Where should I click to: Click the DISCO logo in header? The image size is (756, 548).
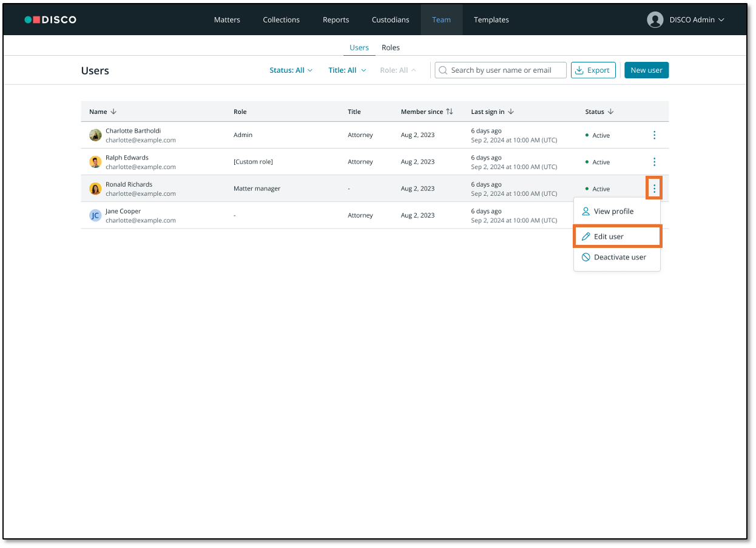(50, 19)
